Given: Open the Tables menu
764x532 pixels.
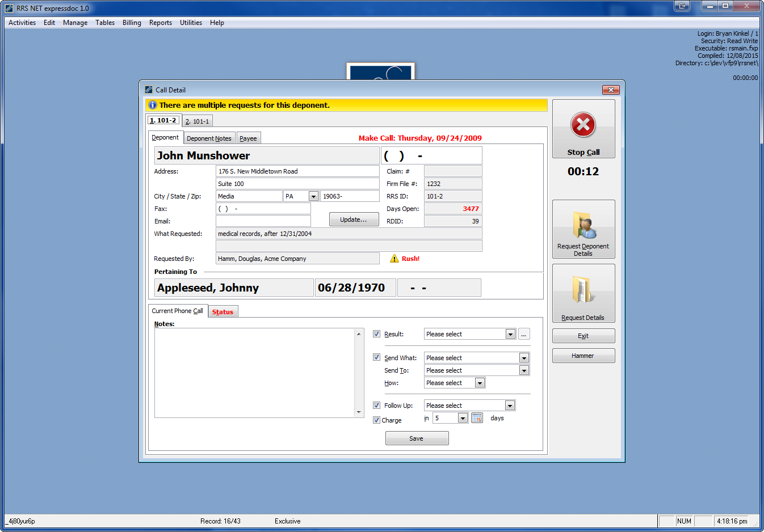Looking at the screenshot, I should (105, 23).
